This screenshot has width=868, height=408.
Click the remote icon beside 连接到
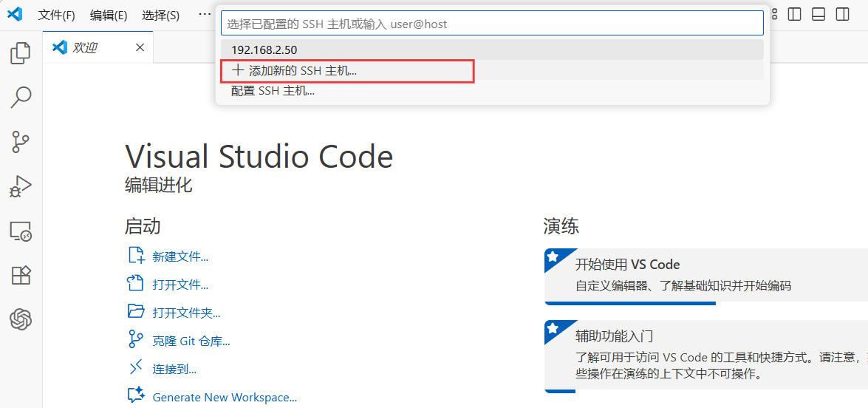click(x=136, y=367)
